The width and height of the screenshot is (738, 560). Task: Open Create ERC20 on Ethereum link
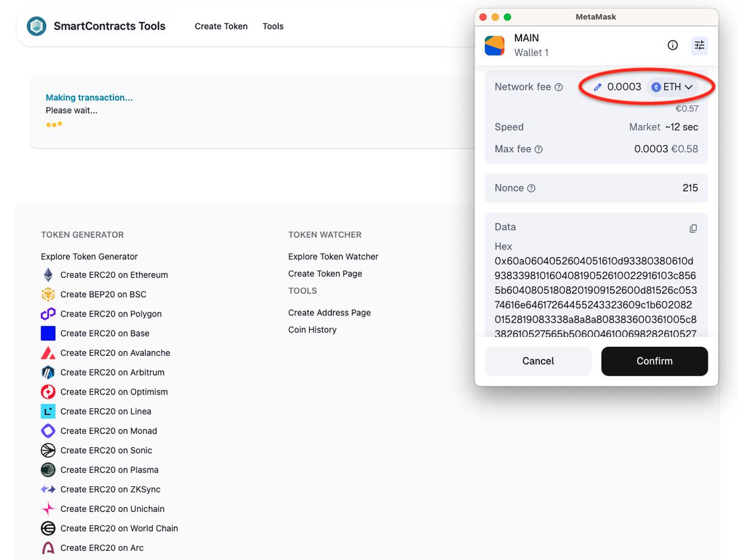pyautogui.click(x=114, y=275)
